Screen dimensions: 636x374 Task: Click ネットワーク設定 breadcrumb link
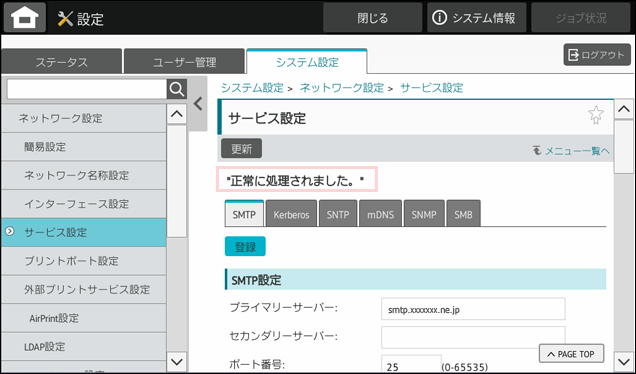(x=342, y=88)
